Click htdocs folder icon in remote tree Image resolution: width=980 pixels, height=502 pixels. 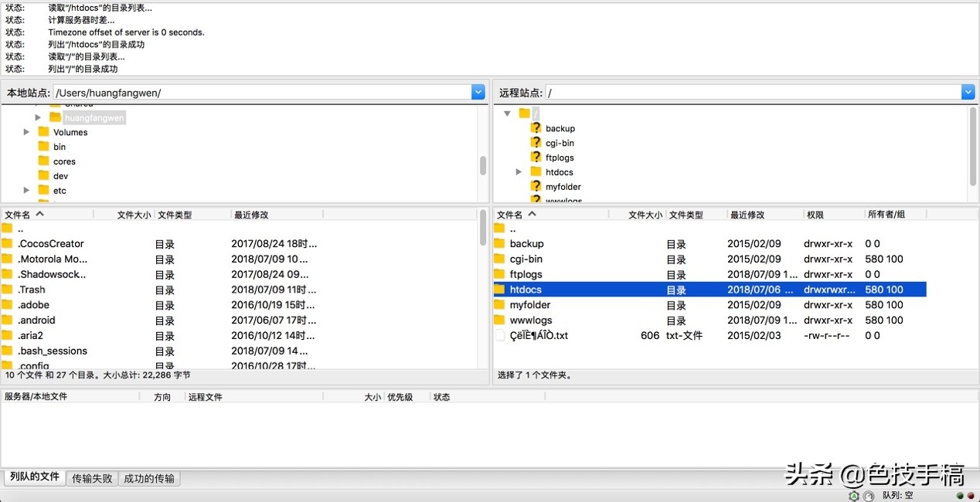[x=536, y=171]
